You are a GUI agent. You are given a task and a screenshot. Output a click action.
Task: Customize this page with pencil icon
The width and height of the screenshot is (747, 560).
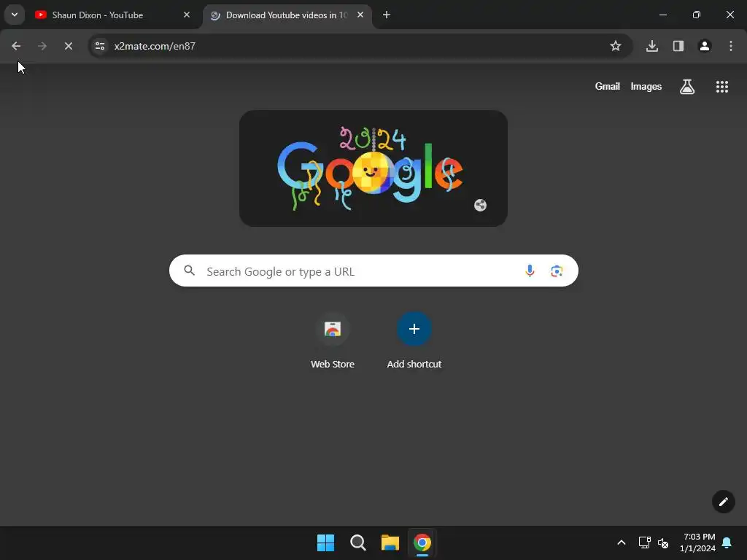[723, 502]
